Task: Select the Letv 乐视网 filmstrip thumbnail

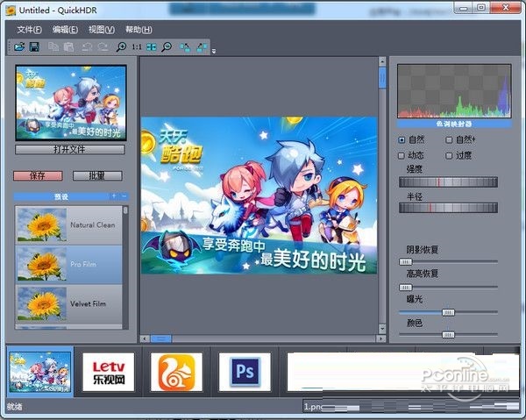Action: coord(109,372)
